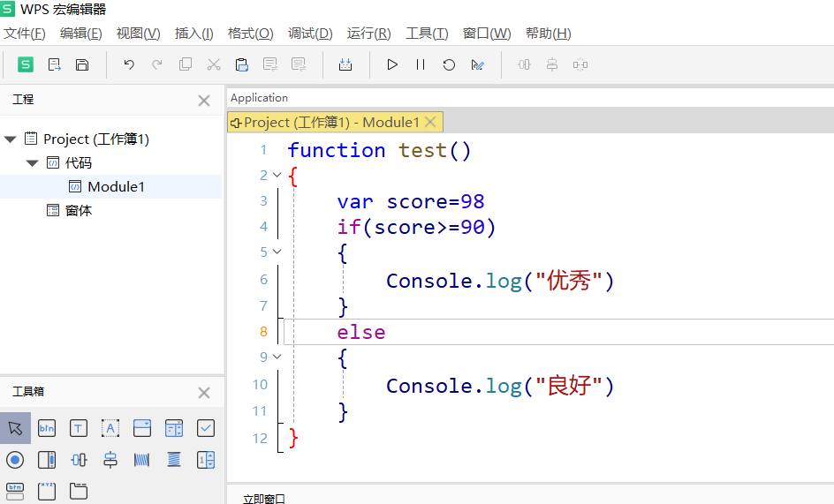Close the 工程 panel
834x504 pixels.
coord(204,101)
